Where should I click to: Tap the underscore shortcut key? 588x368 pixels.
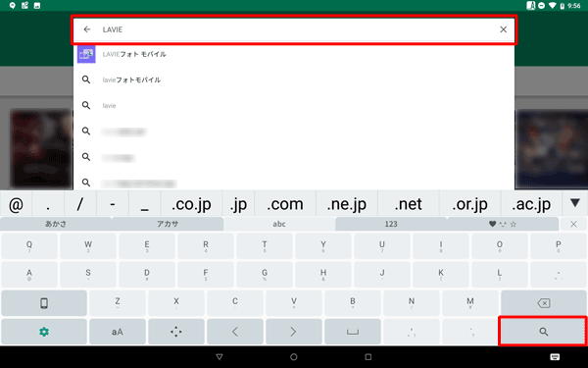coord(145,204)
